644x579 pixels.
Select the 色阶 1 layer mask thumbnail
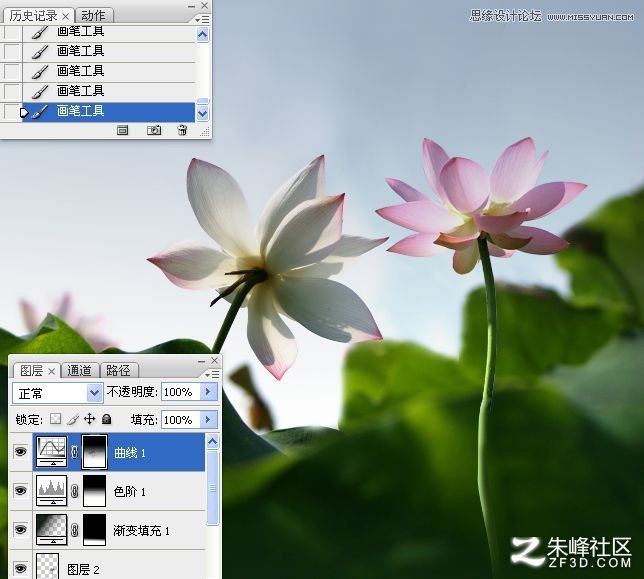(94, 491)
